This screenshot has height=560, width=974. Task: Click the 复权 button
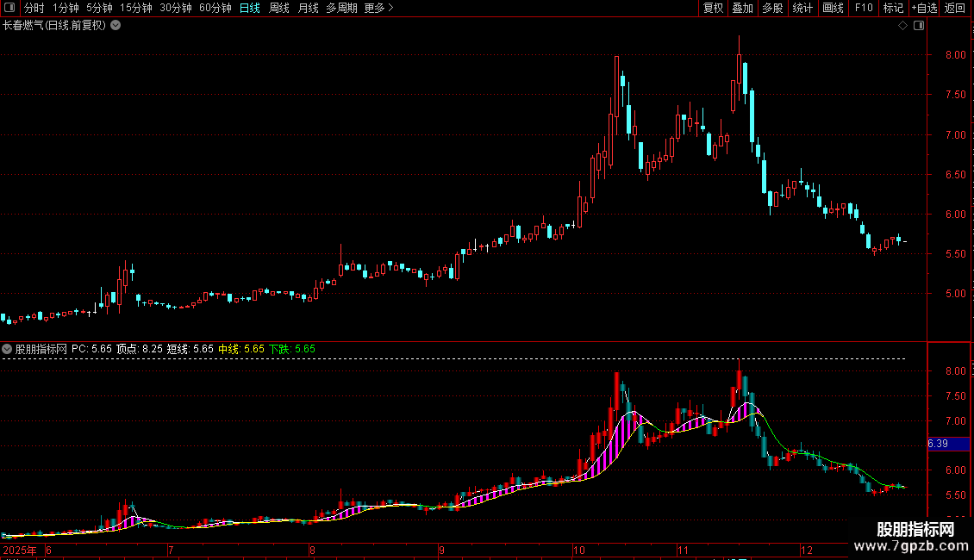click(713, 8)
